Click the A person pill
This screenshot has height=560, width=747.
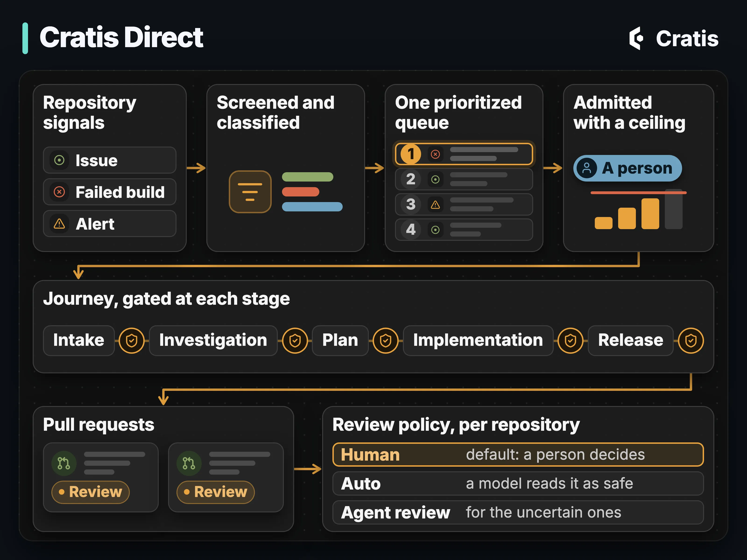(x=627, y=168)
